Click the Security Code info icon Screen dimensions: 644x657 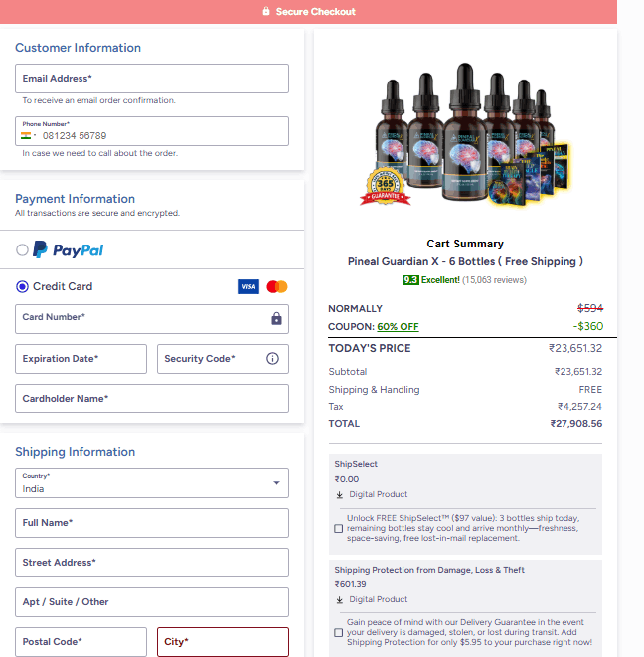[x=272, y=358]
